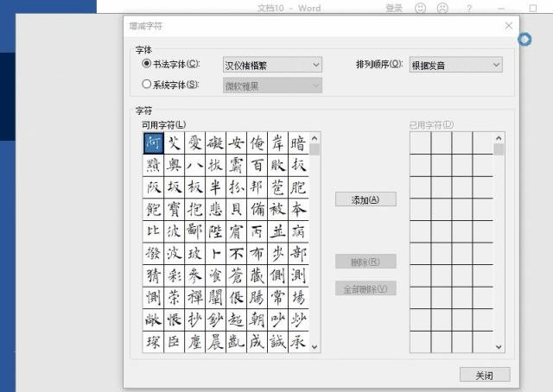Select character 成 in available list
The height and width of the screenshot is (392, 553).
[257, 342]
